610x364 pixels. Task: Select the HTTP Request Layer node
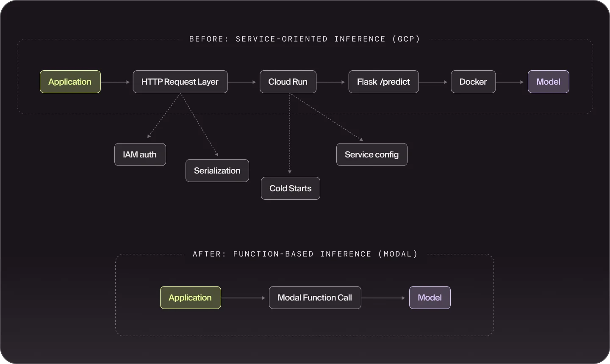(180, 82)
